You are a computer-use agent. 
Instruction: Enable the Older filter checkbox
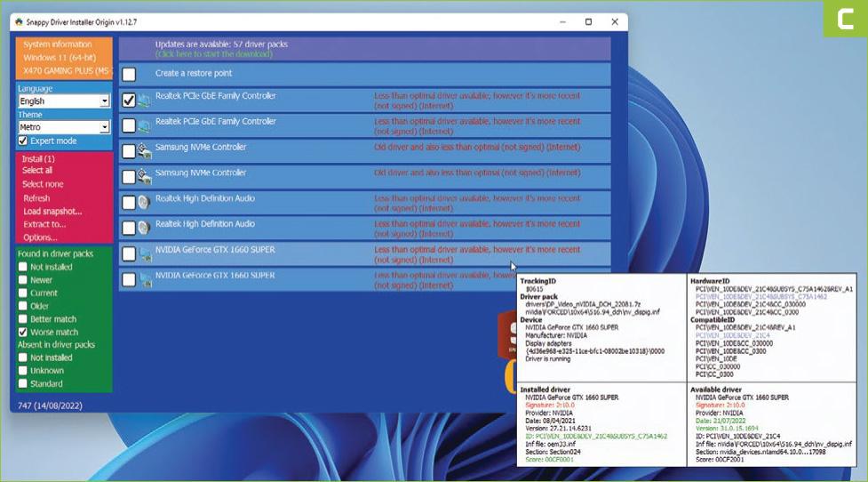(x=23, y=306)
